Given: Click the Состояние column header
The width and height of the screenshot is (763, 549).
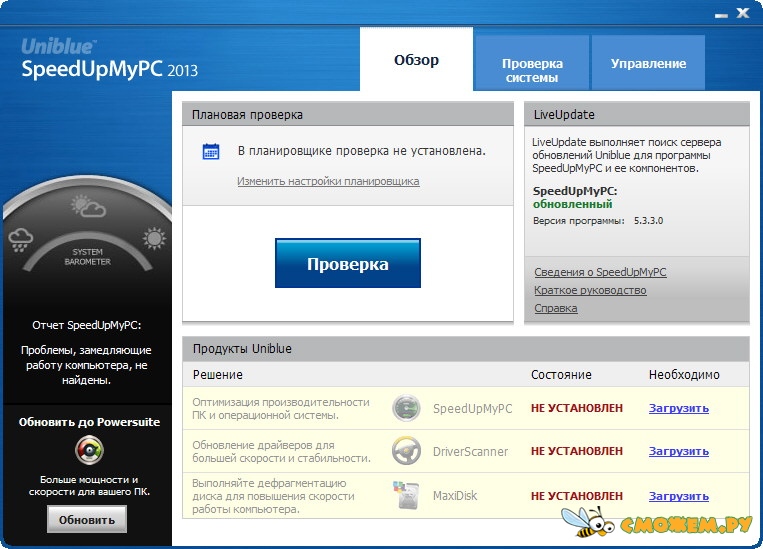Looking at the screenshot, I should coord(561,375).
